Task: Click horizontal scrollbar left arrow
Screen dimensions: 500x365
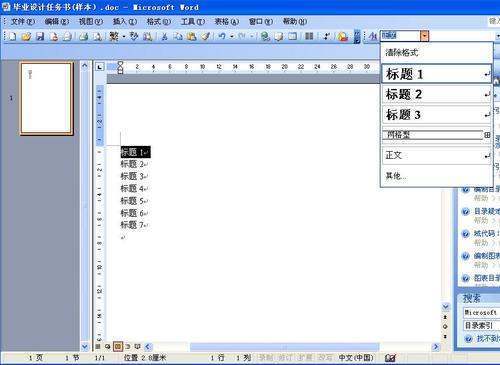Action: 148,347
